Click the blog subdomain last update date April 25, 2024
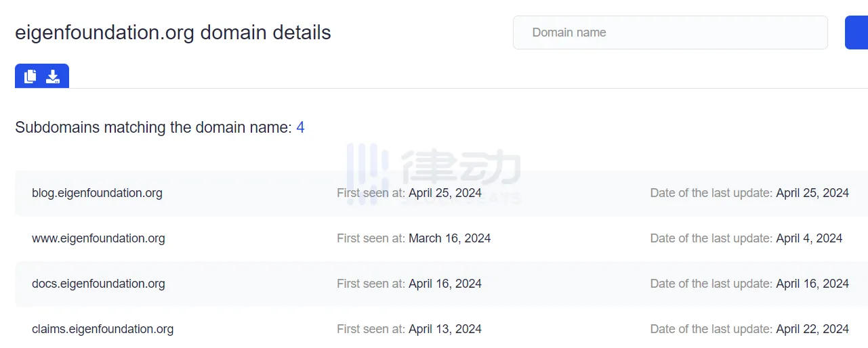This screenshot has width=868, height=348. click(x=812, y=193)
